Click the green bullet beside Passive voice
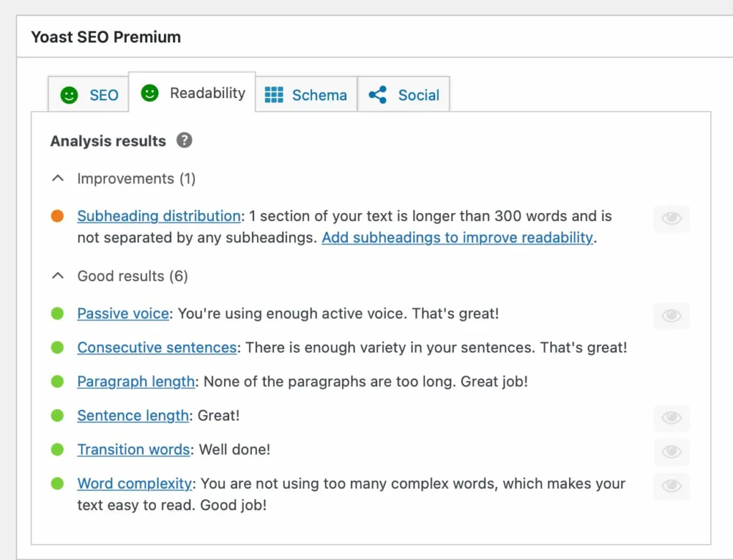733x560 pixels. [x=58, y=313]
